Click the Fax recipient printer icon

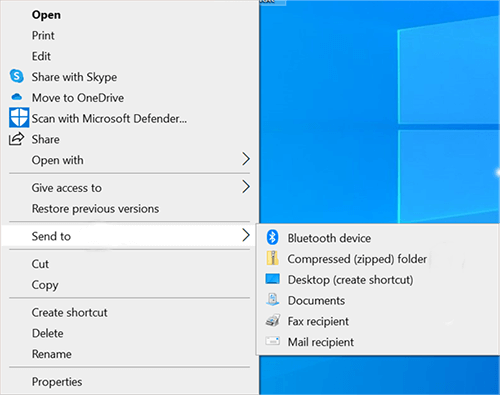(x=273, y=320)
